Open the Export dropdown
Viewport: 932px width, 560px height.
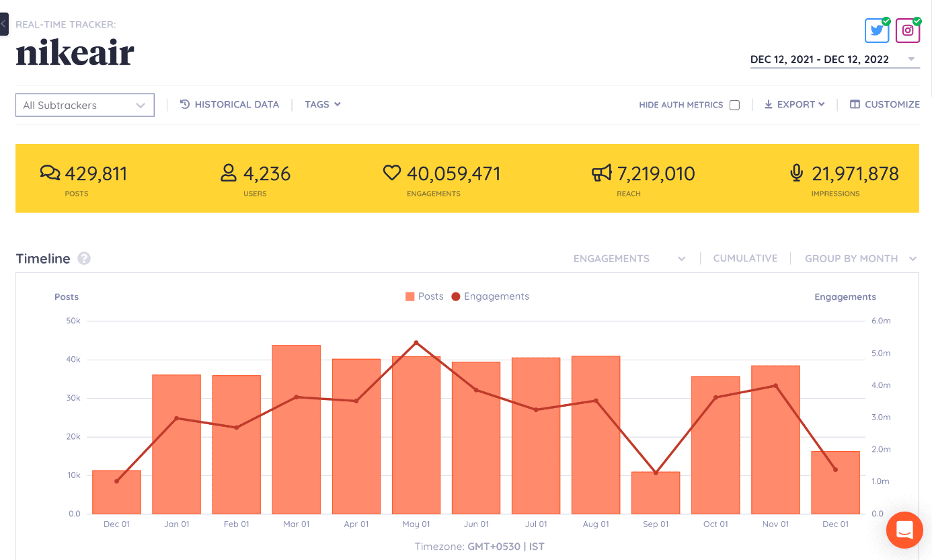[x=795, y=104]
